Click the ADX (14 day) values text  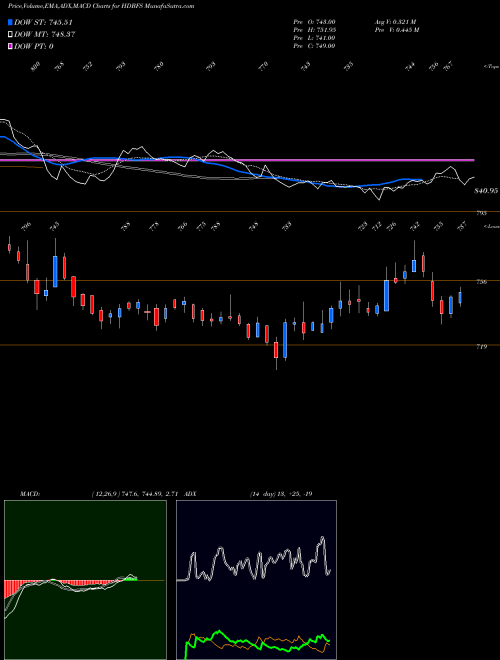tap(281, 494)
